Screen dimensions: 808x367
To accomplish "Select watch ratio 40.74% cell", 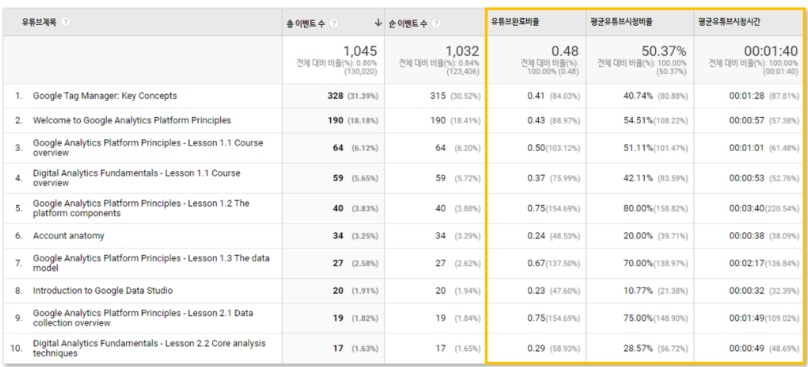I will point(638,96).
